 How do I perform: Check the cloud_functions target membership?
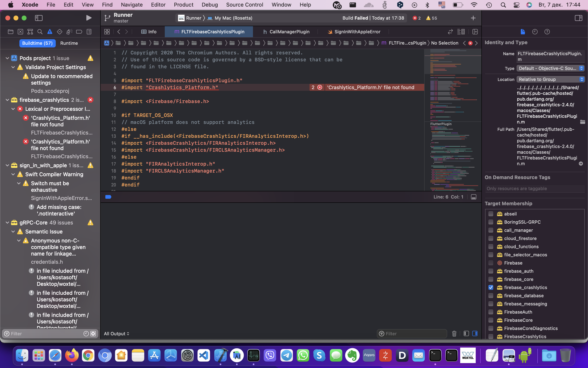[x=491, y=247]
